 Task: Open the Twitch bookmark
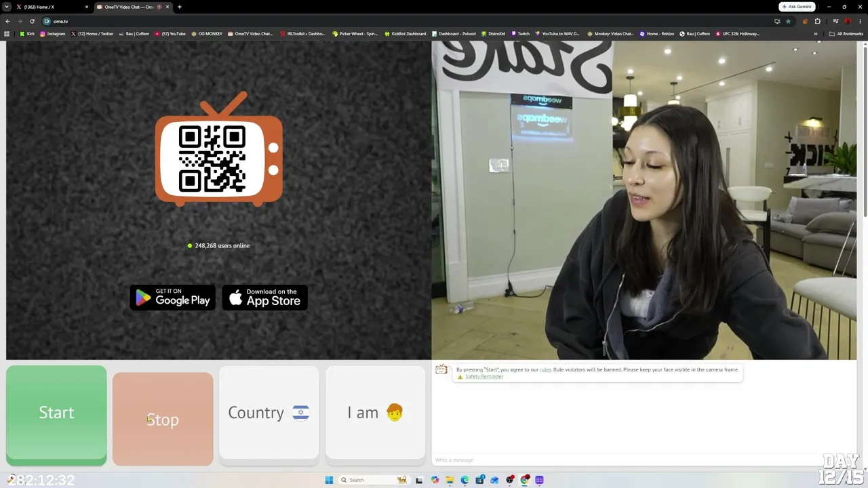click(520, 34)
